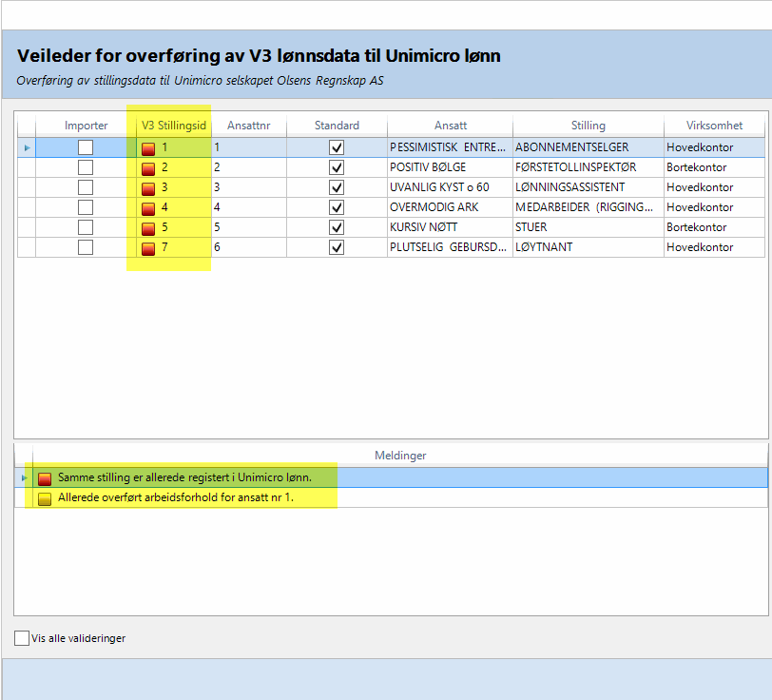Click red error icon for Stillingsid 1
The width and height of the screenshot is (772, 700).
point(148,148)
